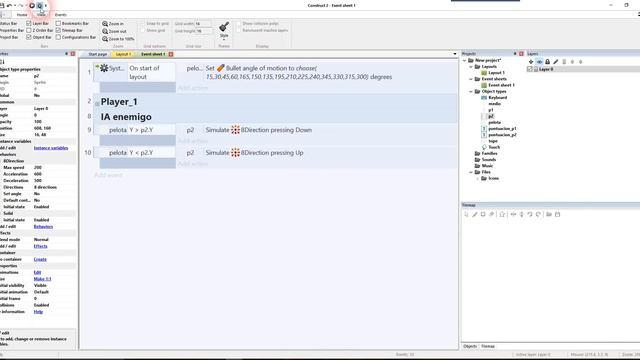Click the Tilemap flip vertical icon
640x360 pixels.
pyautogui.click(x=521, y=214)
